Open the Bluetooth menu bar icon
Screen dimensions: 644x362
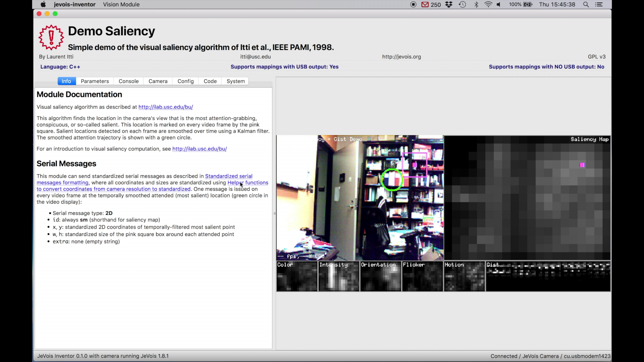pyautogui.click(x=476, y=4)
